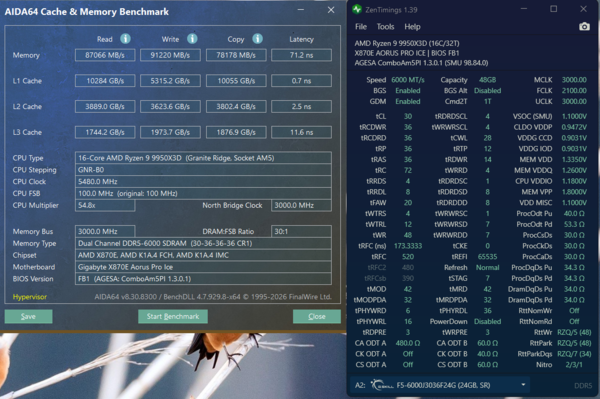
Task: Select the A2 F5-6000J3036F24G module combo box
Action: click(440, 385)
